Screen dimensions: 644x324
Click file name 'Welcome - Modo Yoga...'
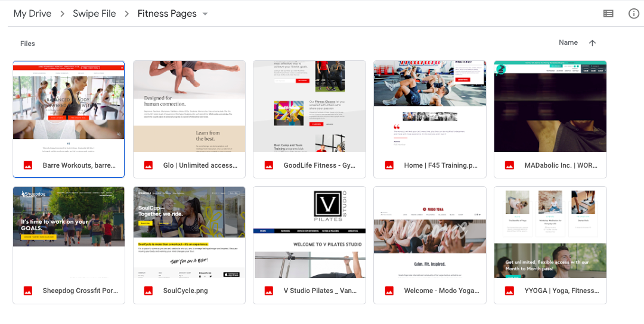click(x=441, y=291)
